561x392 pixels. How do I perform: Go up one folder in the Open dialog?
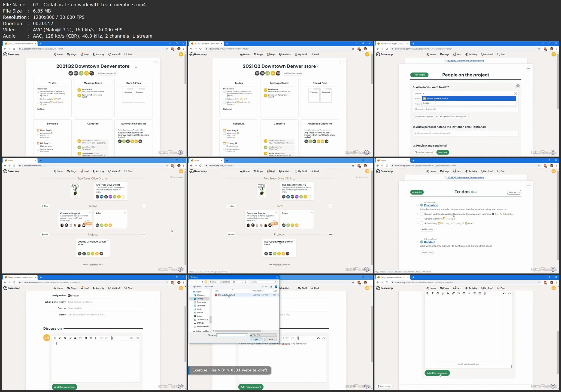coord(202,282)
